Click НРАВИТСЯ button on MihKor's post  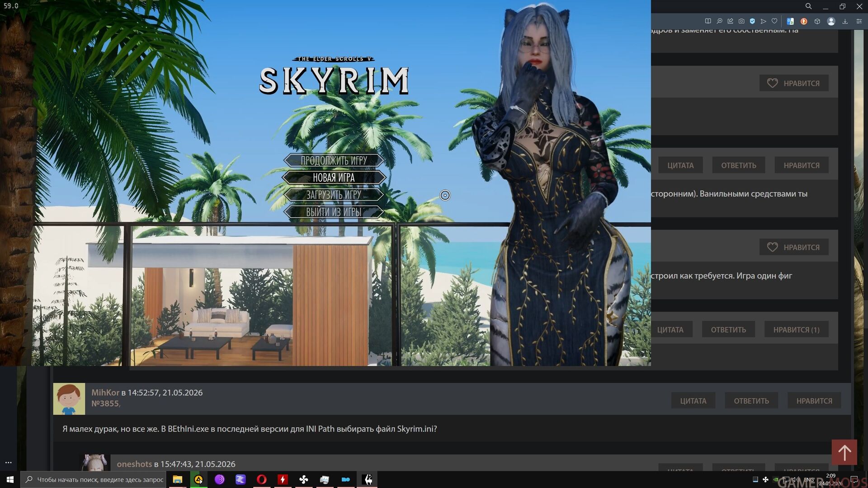[x=814, y=401]
